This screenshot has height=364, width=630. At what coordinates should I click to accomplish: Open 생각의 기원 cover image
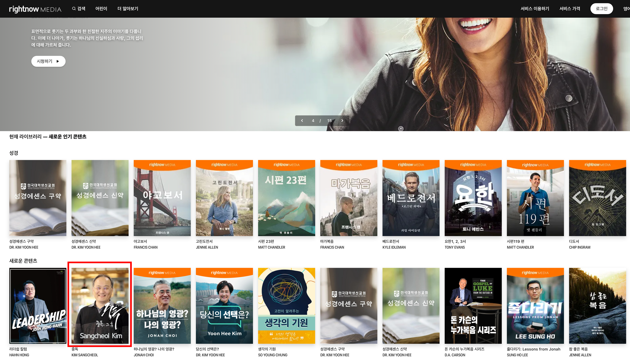point(287,306)
